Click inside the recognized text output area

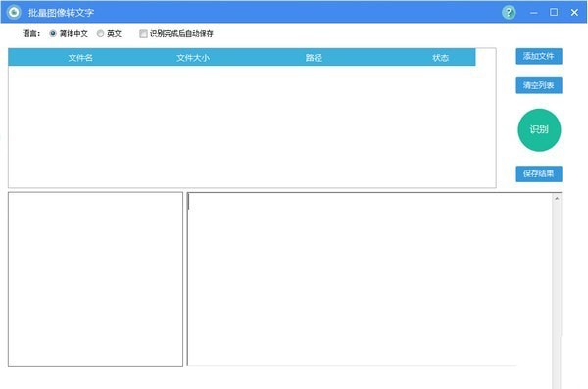[369, 279]
